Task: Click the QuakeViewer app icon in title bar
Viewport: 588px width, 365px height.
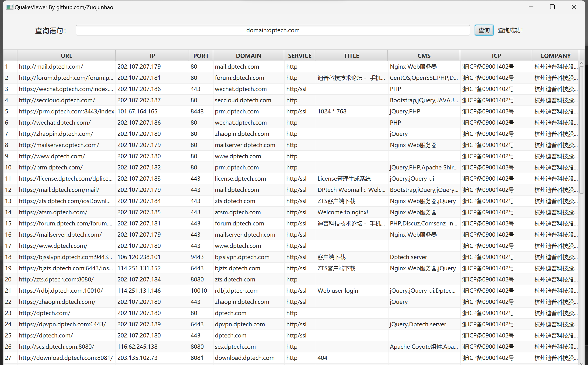Action: point(9,7)
